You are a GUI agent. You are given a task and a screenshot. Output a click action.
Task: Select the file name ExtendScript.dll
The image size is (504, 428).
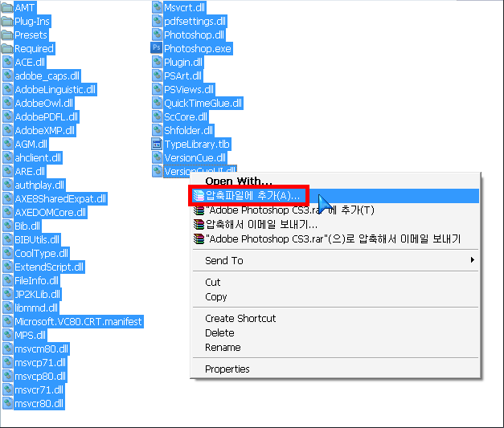click(49, 267)
